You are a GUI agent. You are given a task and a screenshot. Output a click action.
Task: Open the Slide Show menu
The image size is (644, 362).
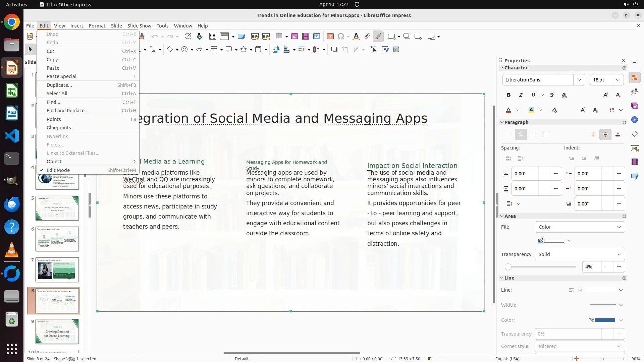click(139, 26)
